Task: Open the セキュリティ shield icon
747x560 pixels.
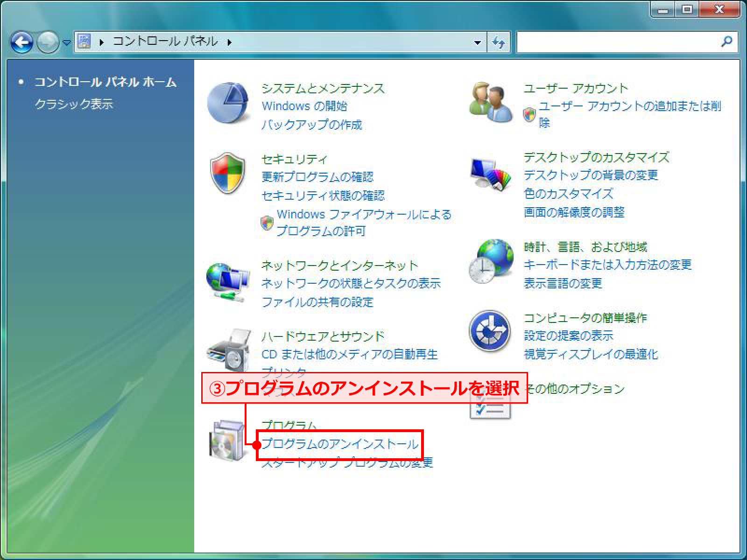Action: 227,173
